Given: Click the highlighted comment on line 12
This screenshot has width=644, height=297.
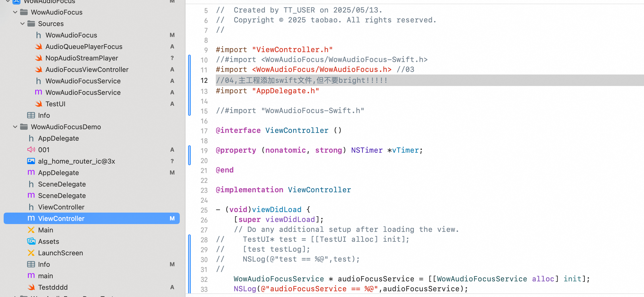Looking at the screenshot, I should [x=301, y=80].
